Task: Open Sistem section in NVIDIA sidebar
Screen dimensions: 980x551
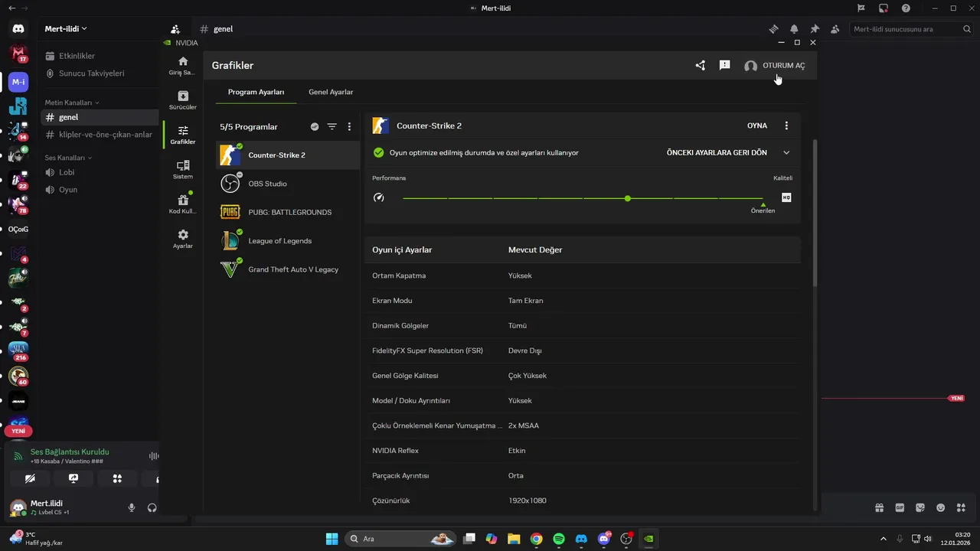Action: tap(182, 169)
